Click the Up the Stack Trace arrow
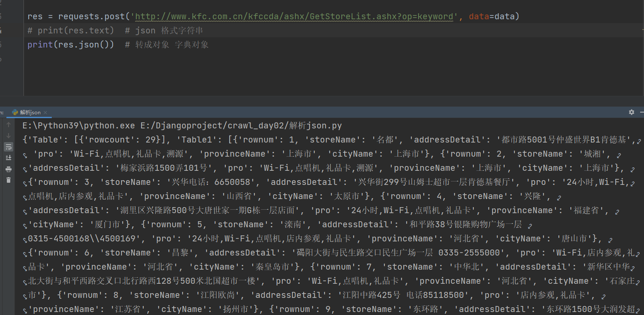 [x=8, y=125]
